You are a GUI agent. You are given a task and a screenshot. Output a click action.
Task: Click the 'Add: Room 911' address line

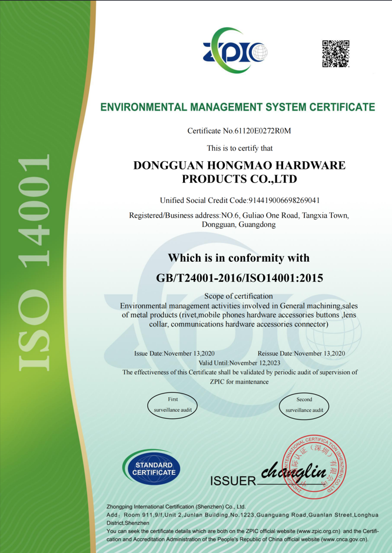[242, 515]
